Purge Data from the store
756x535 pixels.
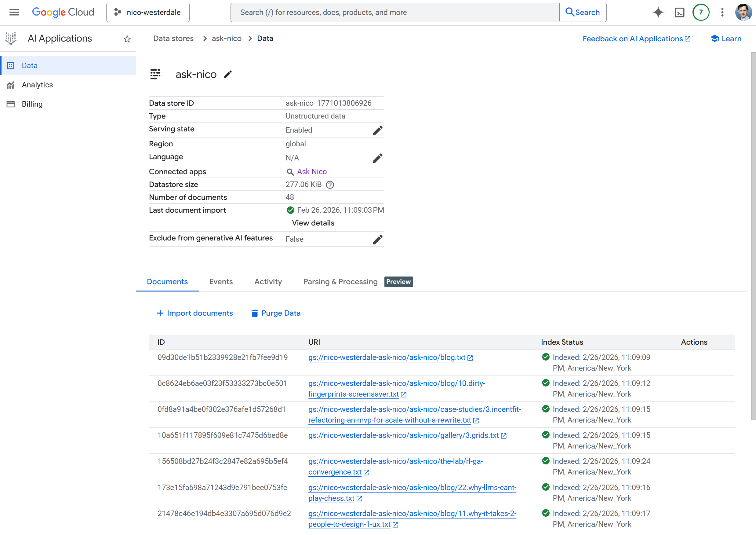[276, 313]
